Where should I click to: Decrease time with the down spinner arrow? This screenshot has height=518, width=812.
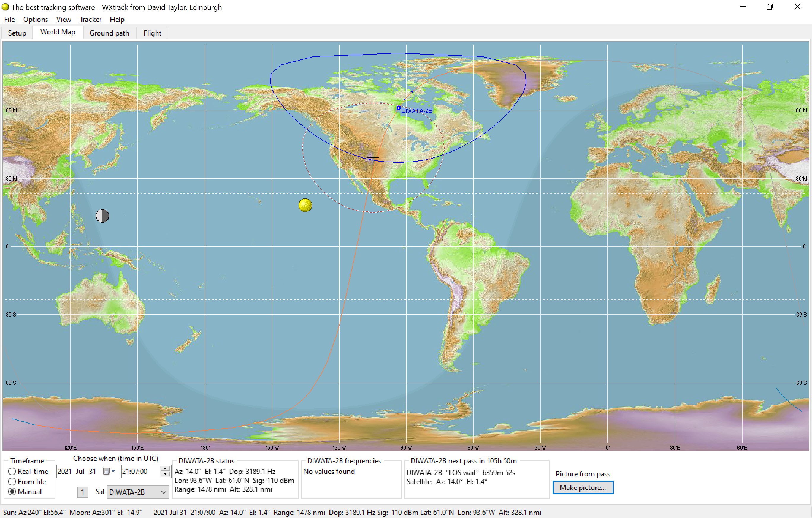(165, 474)
